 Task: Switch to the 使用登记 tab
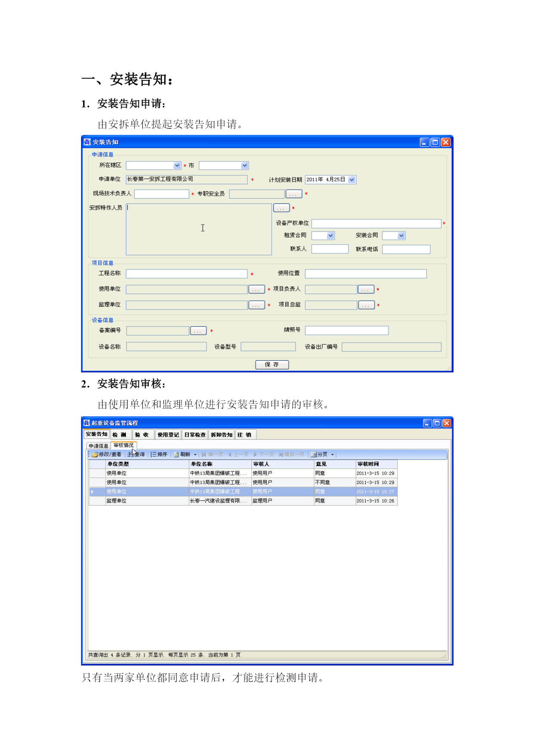point(168,435)
